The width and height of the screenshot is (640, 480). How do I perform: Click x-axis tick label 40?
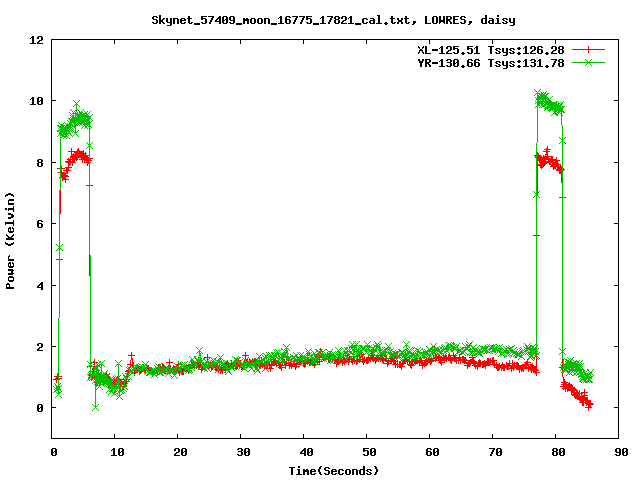pos(306,452)
